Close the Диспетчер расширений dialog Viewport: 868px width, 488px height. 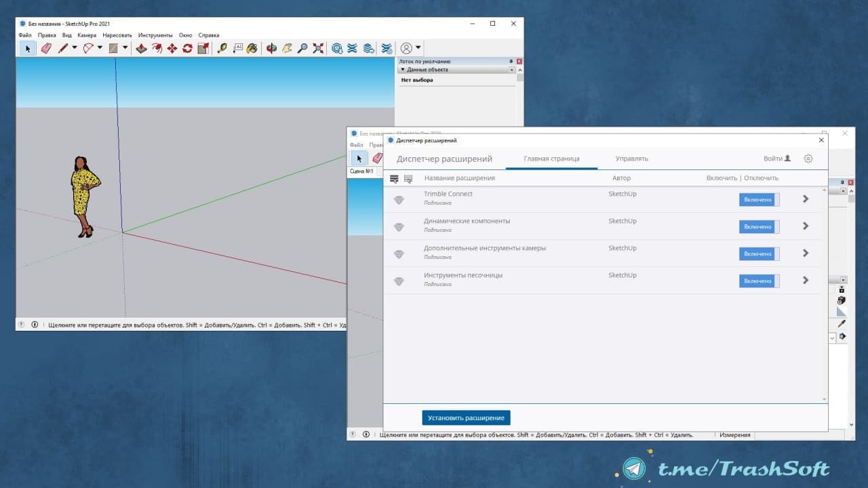[822, 140]
